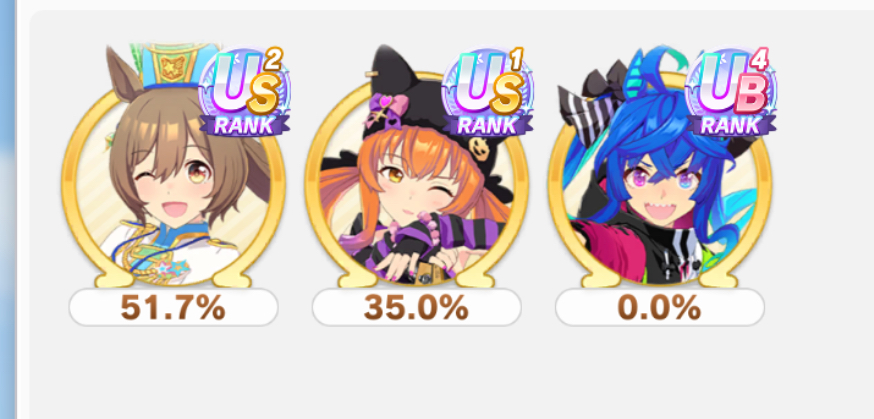The height and width of the screenshot is (419, 874).
Task: Click the purple RANK ribbon under US1
Action: click(488, 125)
